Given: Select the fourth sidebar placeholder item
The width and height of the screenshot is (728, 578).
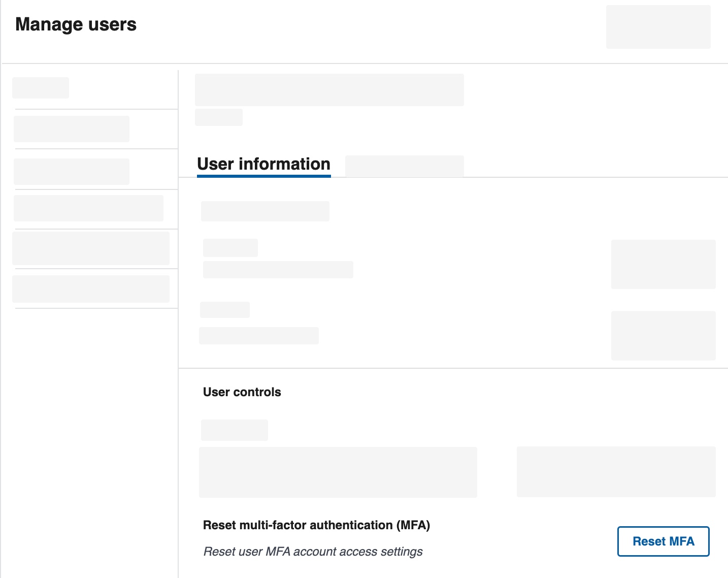Looking at the screenshot, I should coord(88,208).
